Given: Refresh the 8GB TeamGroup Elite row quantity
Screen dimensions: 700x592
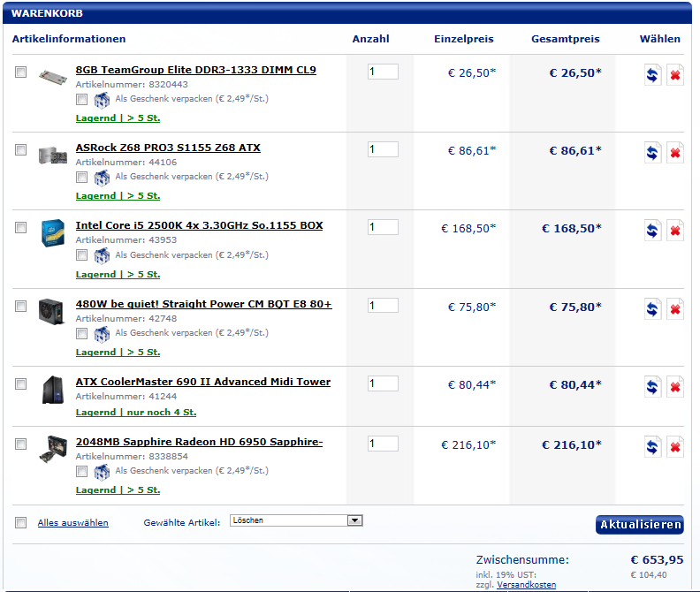Looking at the screenshot, I should pos(652,74).
